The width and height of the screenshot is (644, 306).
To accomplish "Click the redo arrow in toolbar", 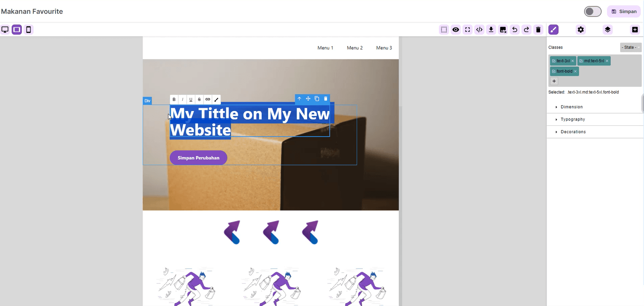I will pos(527,30).
